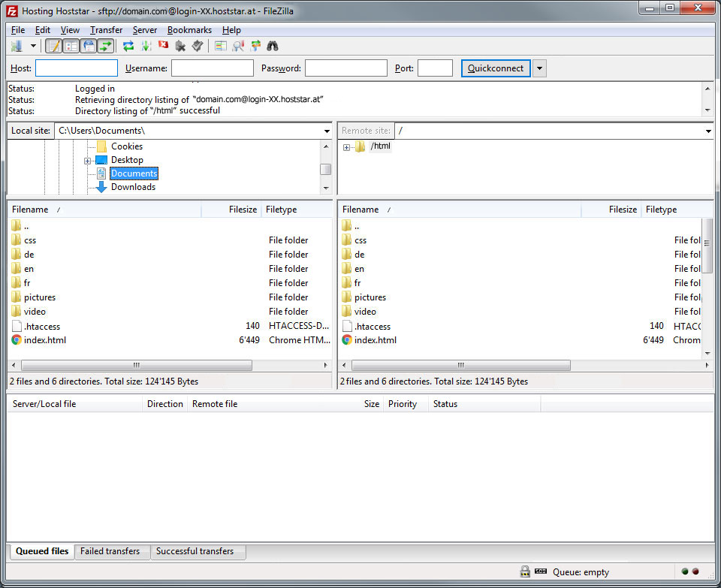Image resolution: width=721 pixels, height=588 pixels.
Task: Switch to Failed transfers tab
Action: [x=110, y=551]
